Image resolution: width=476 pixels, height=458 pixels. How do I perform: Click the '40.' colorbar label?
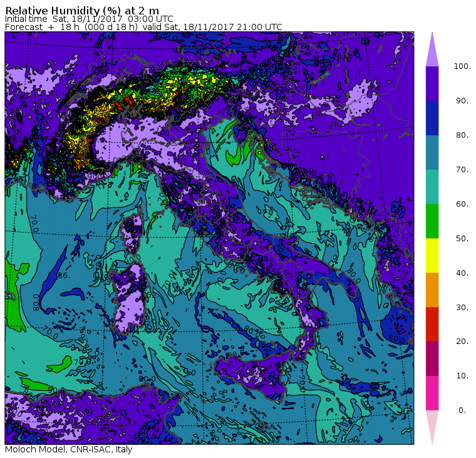point(462,273)
